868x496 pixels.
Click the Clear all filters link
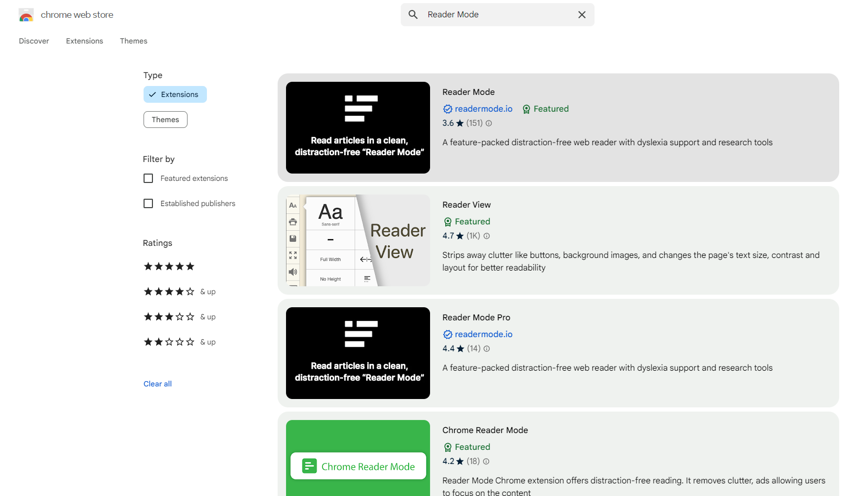[158, 384]
